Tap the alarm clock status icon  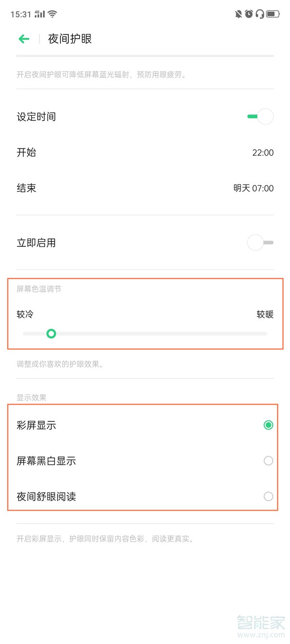coord(249,14)
